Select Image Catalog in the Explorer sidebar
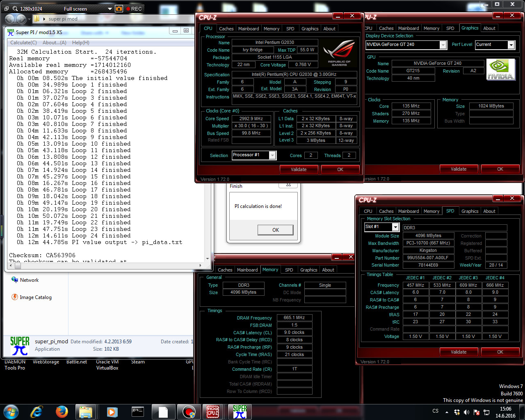This screenshot has height=420, width=525. (x=32, y=297)
